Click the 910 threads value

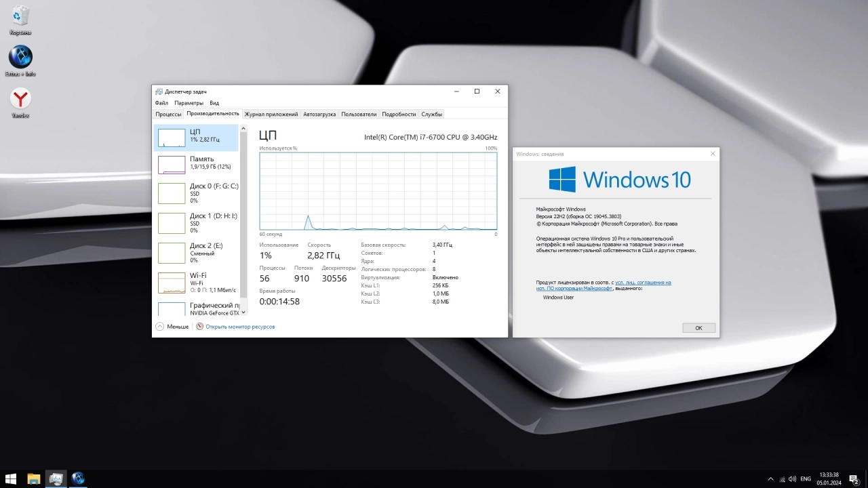[302, 279]
